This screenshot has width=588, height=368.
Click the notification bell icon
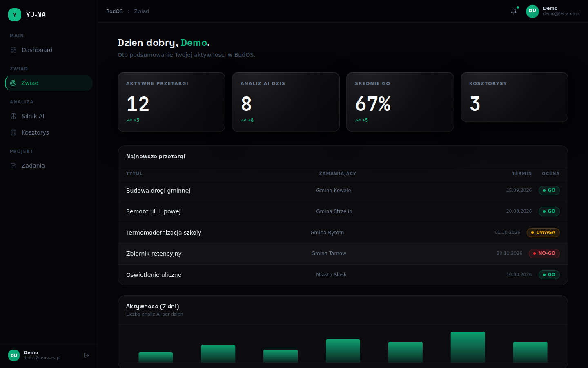pos(514,11)
